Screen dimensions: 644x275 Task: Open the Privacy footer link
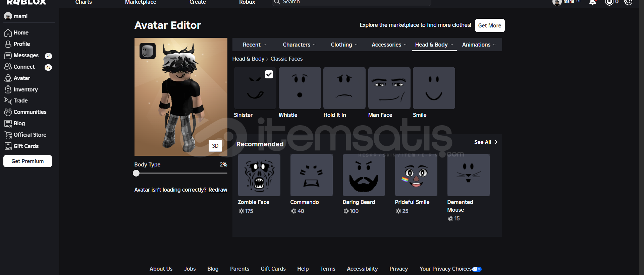(x=398, y=269)
